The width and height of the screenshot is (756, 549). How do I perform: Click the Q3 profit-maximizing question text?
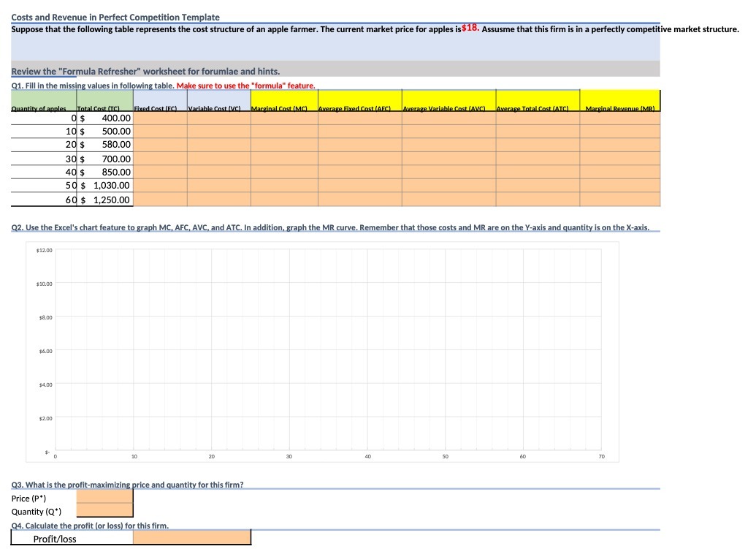point(127,485)
